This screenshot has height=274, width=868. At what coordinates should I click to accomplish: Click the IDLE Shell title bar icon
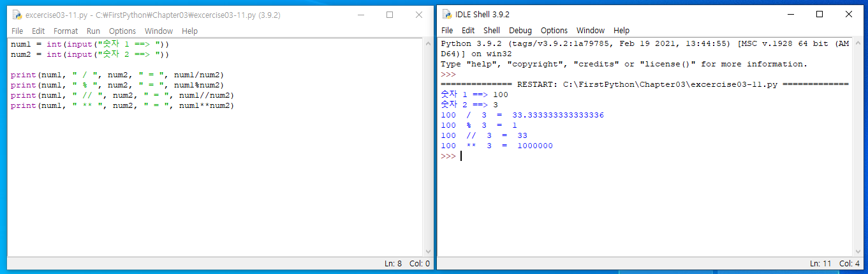tap(447, 14)
